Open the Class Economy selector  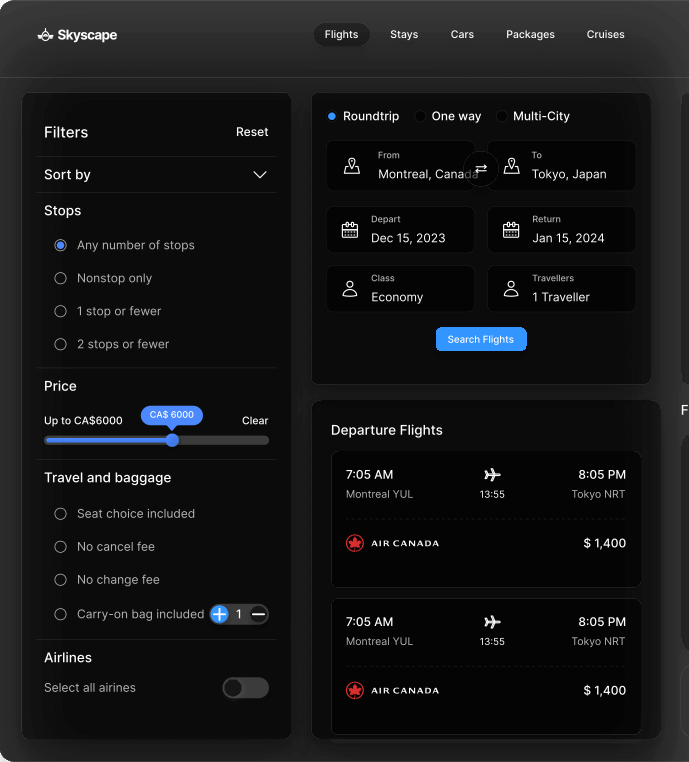click(x=400, y=289)
